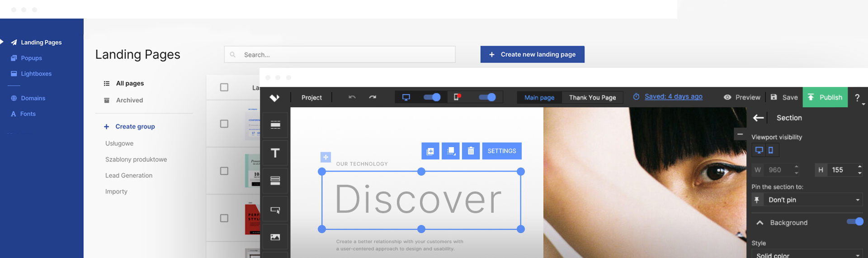This screenshot has height=258, width=868.
Task: Select the Image widget tool
Action: pos(275,237)
